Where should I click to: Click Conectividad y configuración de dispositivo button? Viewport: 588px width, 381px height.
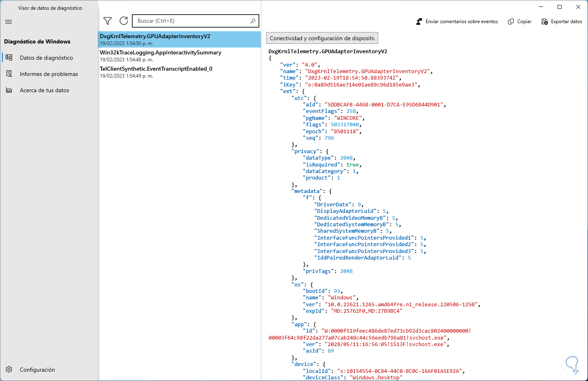[x=322, y=38]
